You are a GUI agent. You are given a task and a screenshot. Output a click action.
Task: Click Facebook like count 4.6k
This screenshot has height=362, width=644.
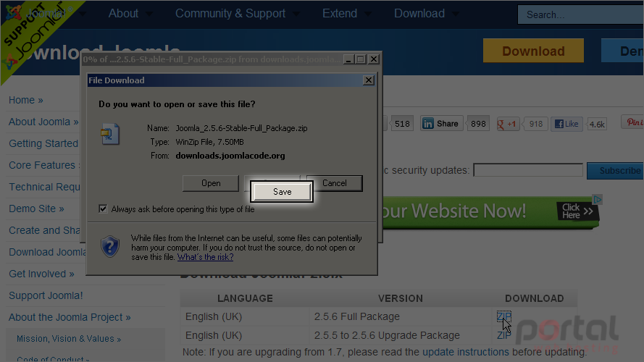597,124
